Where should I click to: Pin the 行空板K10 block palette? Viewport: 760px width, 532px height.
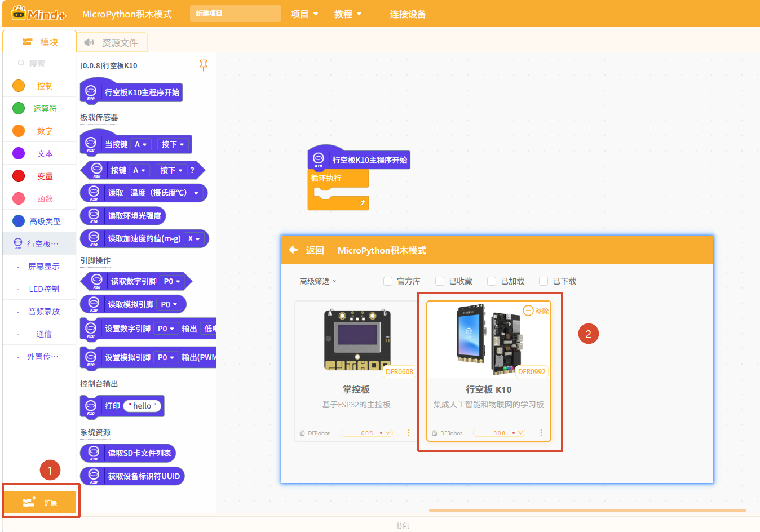204,65
